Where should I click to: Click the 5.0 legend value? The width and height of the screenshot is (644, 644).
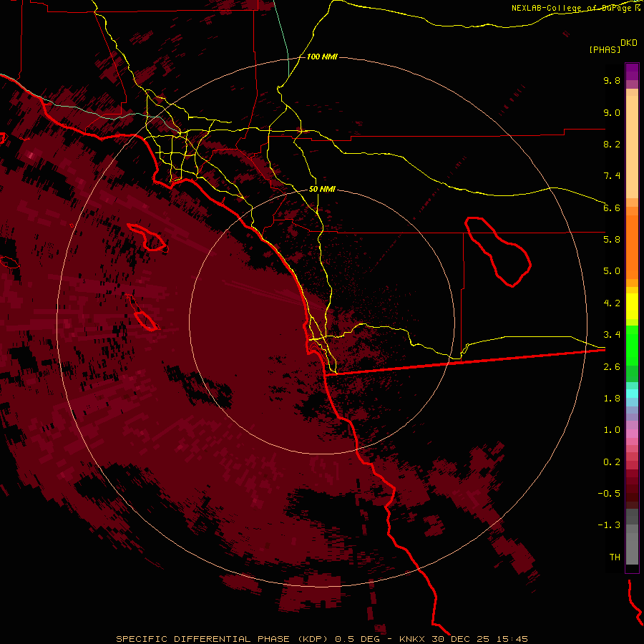(612, 271)
